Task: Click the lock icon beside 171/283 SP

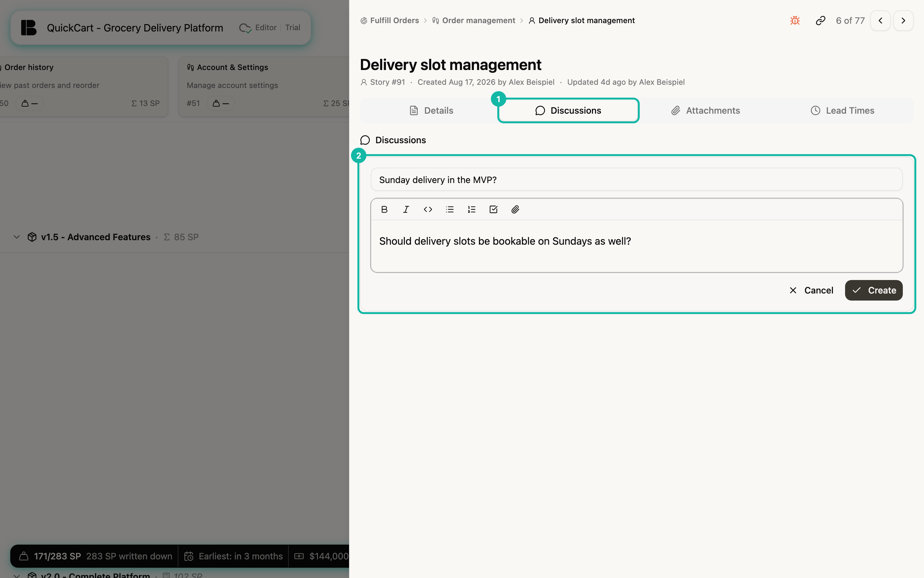Action: click(x=24, y=556)
